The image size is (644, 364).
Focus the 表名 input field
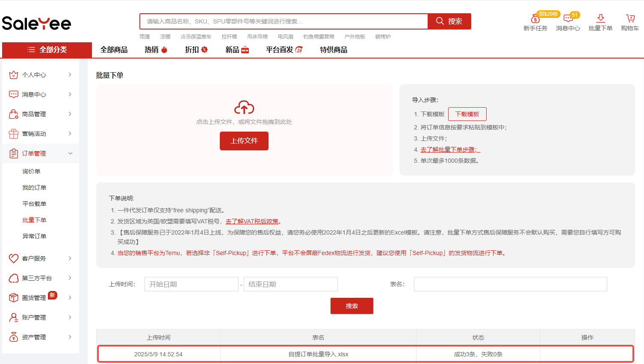coord(510,284)
